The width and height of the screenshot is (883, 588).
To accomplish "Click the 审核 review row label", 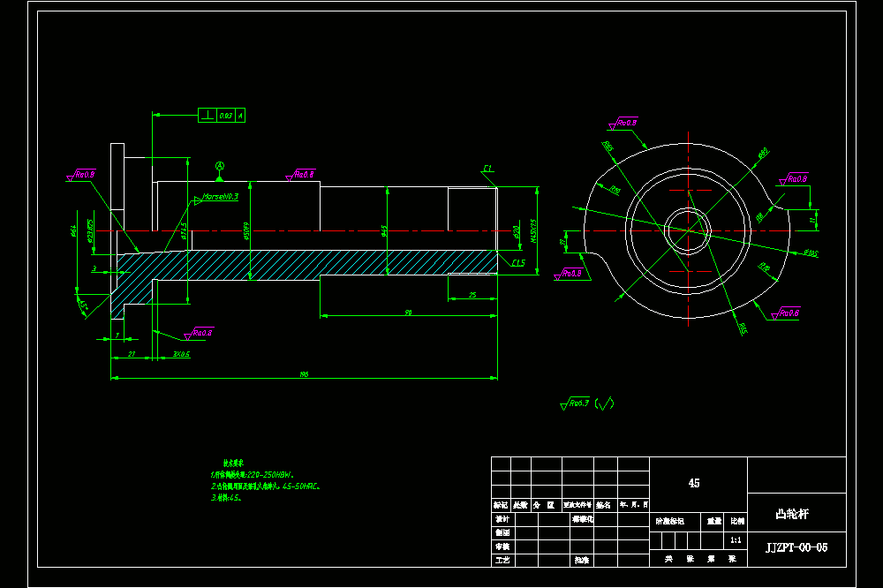I will [502, 547].
